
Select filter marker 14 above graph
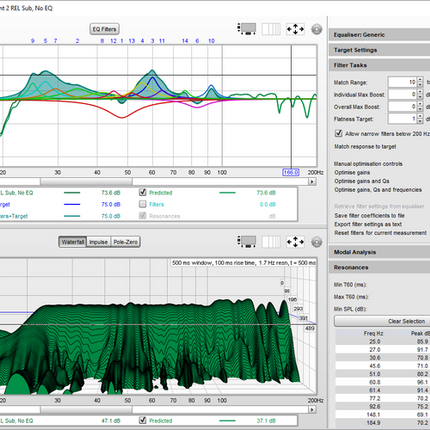click(x=185, y=41)
